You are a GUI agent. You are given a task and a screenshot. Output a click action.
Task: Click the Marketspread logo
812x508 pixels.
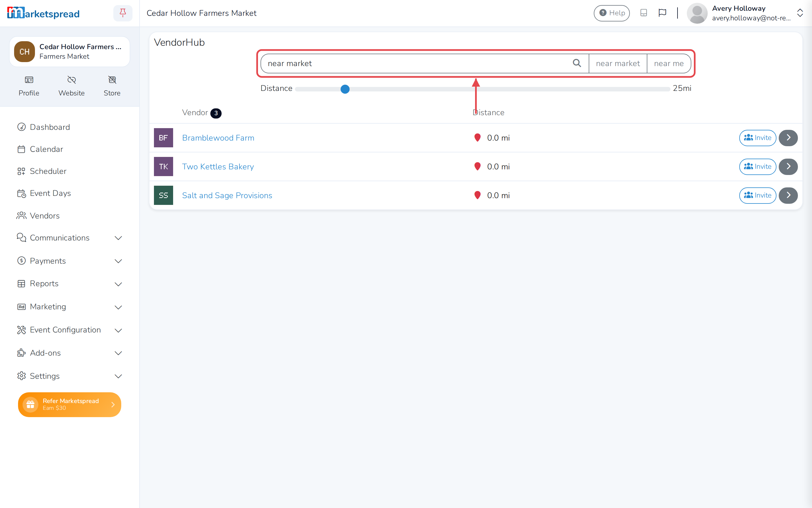point(43,13)
